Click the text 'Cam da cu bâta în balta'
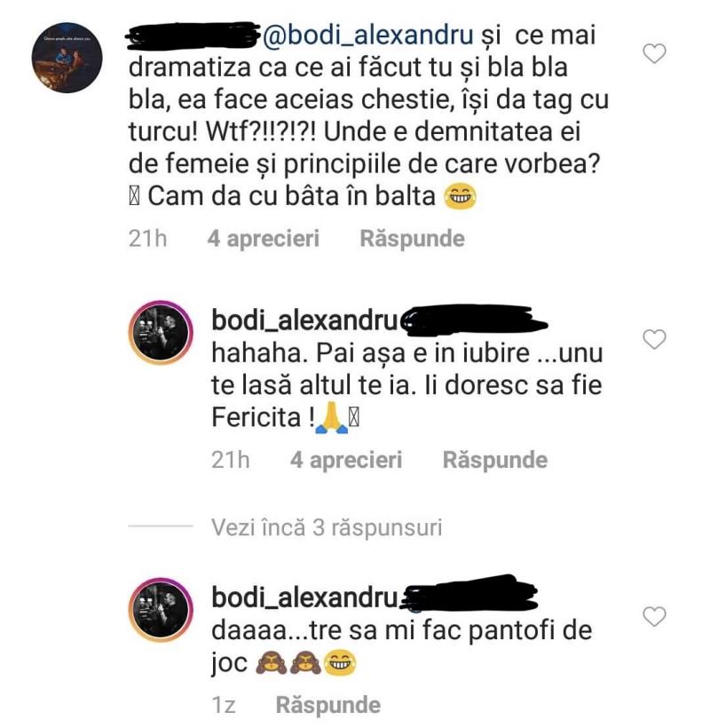The width and height of the screenshot is (710, 728). coord(291,196)
